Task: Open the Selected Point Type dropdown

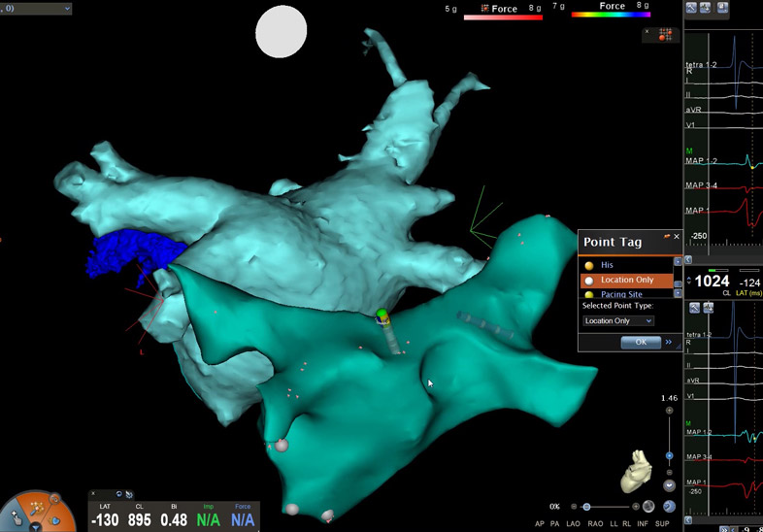Action: pyautogui.click(x=617, y=320)
